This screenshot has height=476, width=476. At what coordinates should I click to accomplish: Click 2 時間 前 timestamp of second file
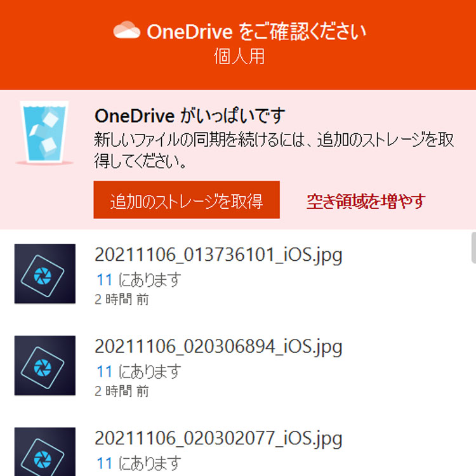click(121, 392)
